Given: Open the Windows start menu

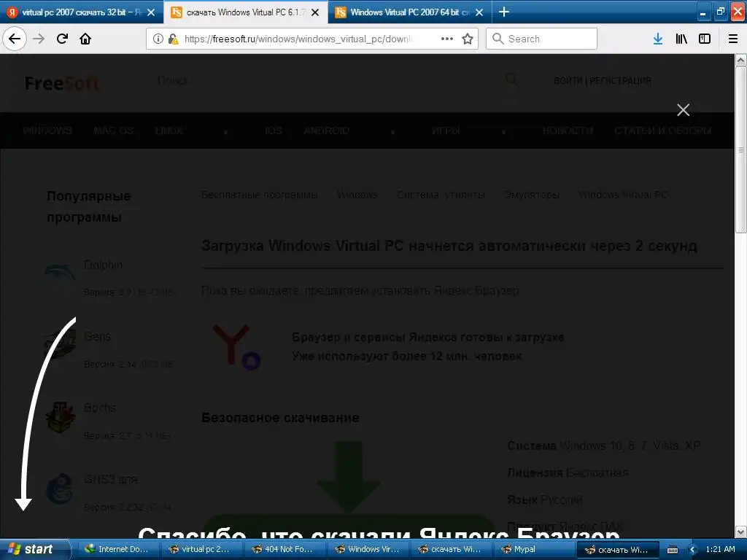Looking at the screenshot, I should coord(35,549).
